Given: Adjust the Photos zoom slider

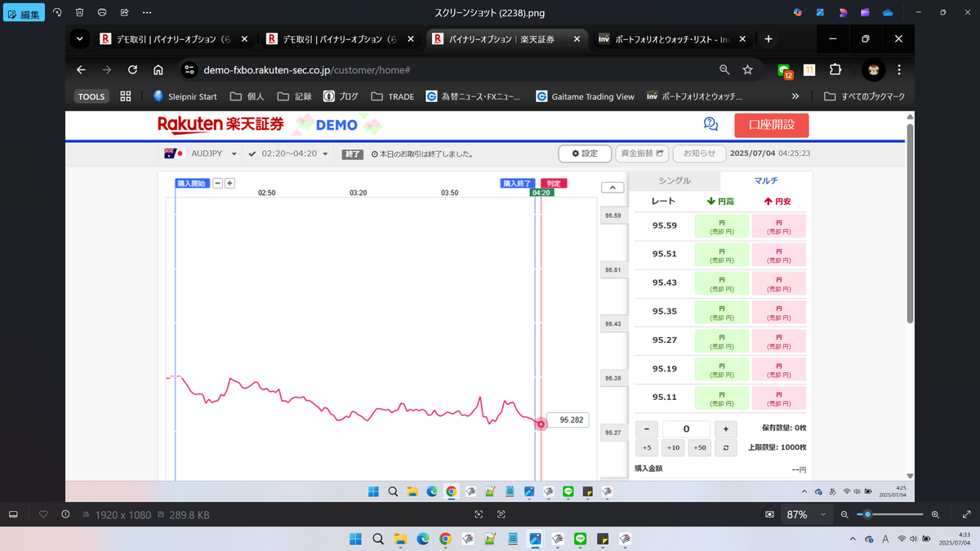Looking at the screenshot, I should pyautogui.click(x=890, y=514).
